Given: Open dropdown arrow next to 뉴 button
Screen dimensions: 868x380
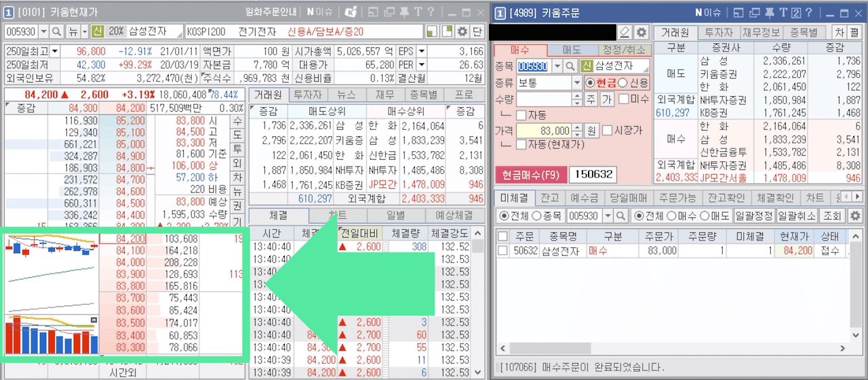Looking at the screenshot, I should point(85,32).
